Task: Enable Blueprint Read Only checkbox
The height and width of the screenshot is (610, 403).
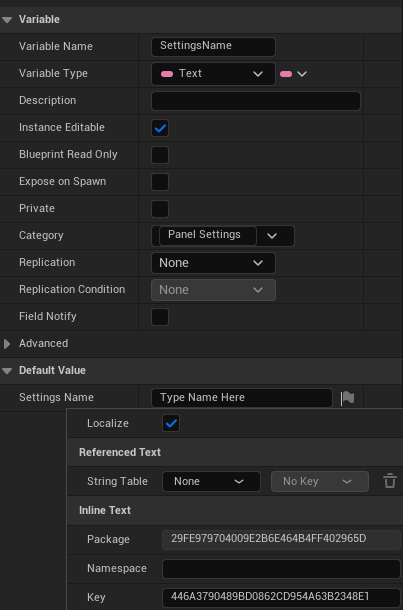Action: coord(160,155)
